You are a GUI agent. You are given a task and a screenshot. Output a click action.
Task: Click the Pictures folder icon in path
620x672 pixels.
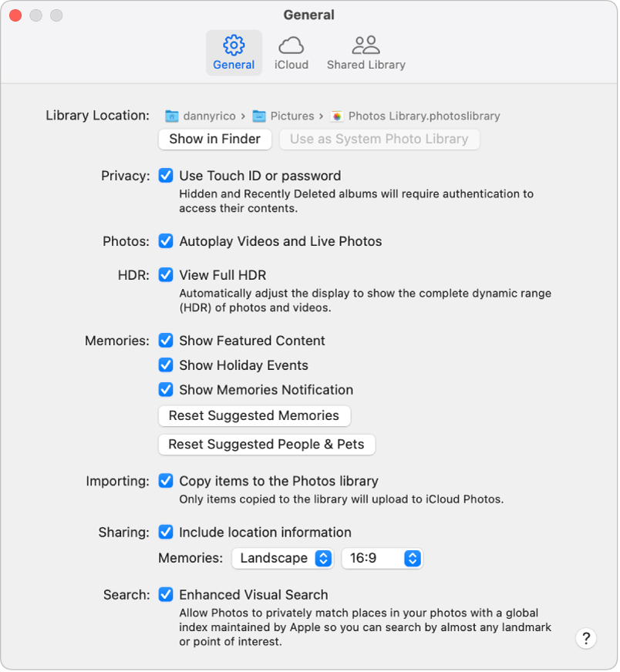[x=260, y=116]
